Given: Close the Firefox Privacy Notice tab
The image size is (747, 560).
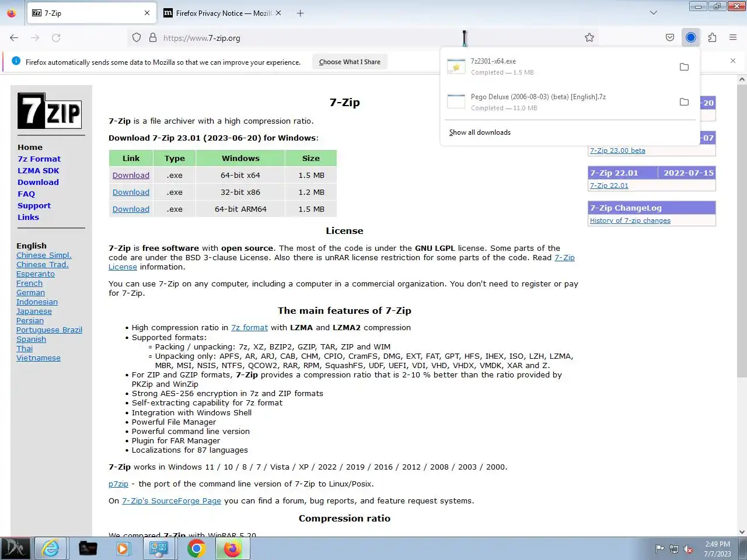Looking at the screenshot, I should point(278,13).
